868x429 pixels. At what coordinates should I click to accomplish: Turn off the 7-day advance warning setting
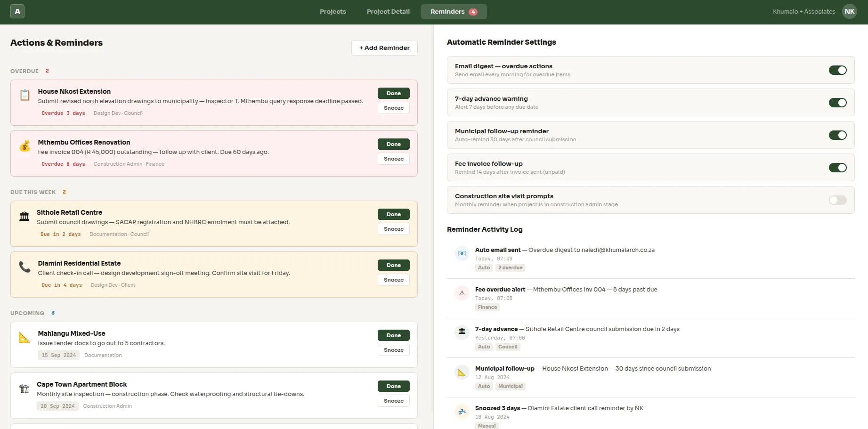pos(838,102)
